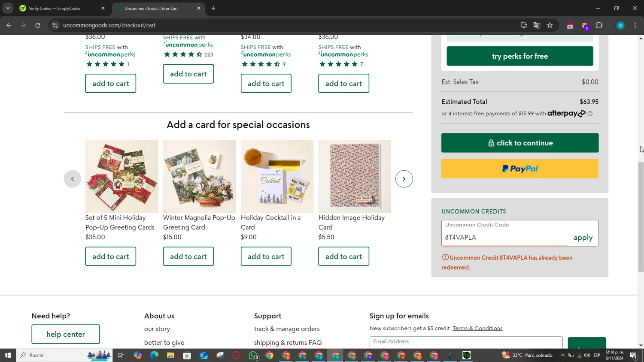Add Set of 5 Mini Holiday Cards to cart

[111, 256]
